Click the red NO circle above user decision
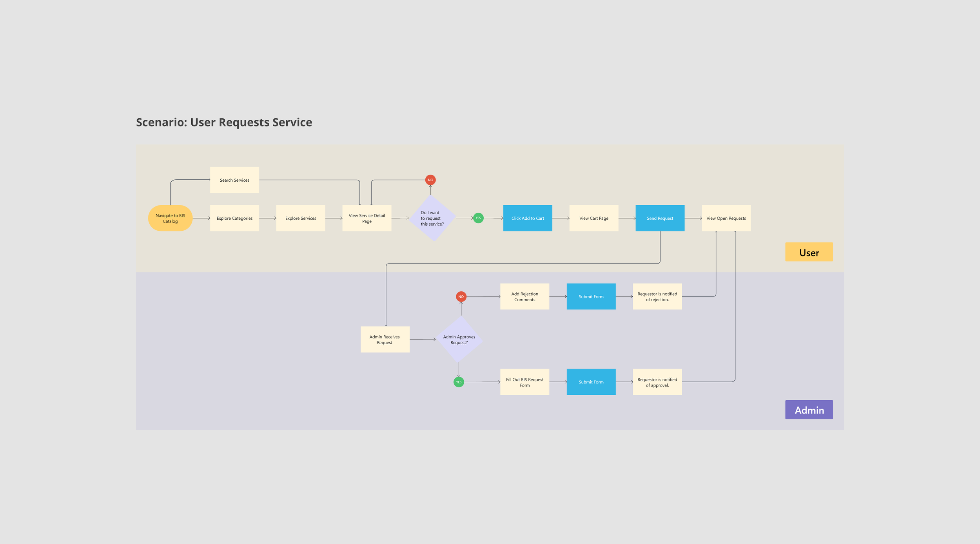Screen dimensions: 980x544 (x=430, y=180)
